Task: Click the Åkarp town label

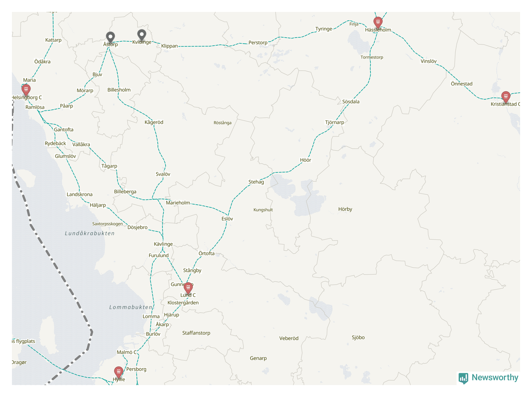Action: click(x=162, y=325)
